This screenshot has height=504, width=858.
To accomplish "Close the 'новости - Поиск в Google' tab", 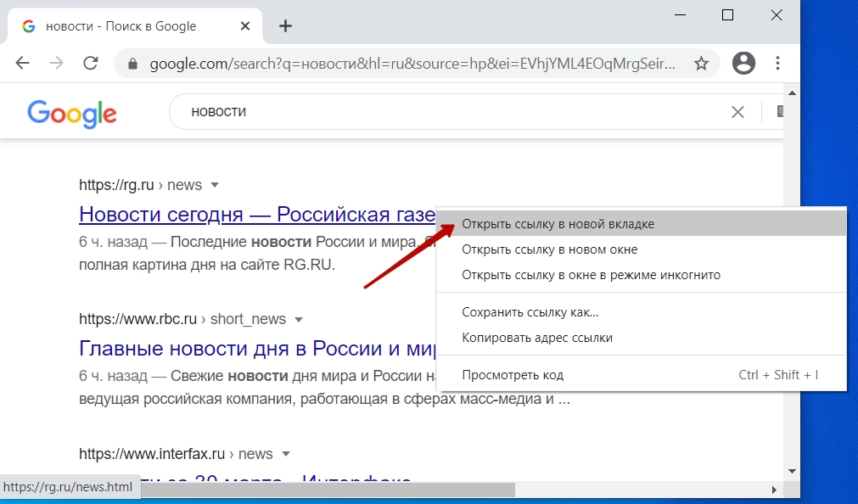I will [x=245, y=25].
